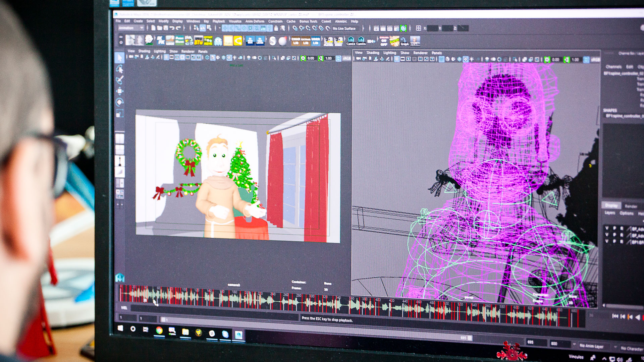Activate the Rotate tool

tap(119, 102)
